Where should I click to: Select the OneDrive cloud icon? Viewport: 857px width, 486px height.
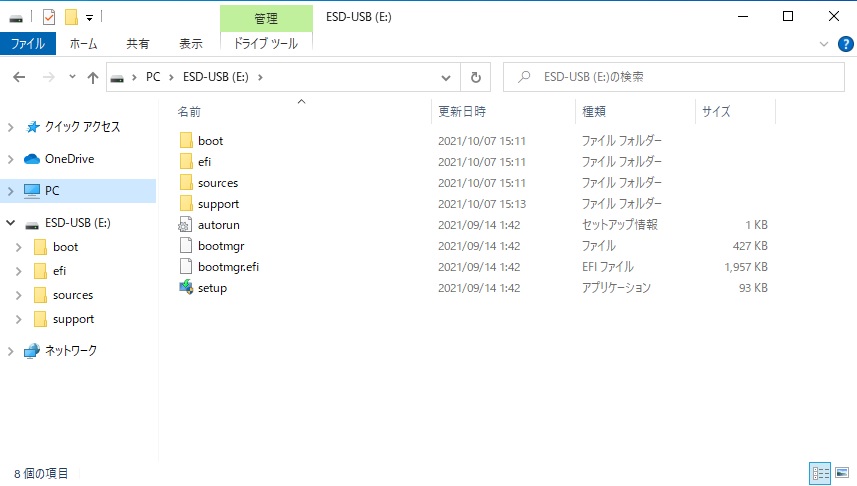[32, 159]
